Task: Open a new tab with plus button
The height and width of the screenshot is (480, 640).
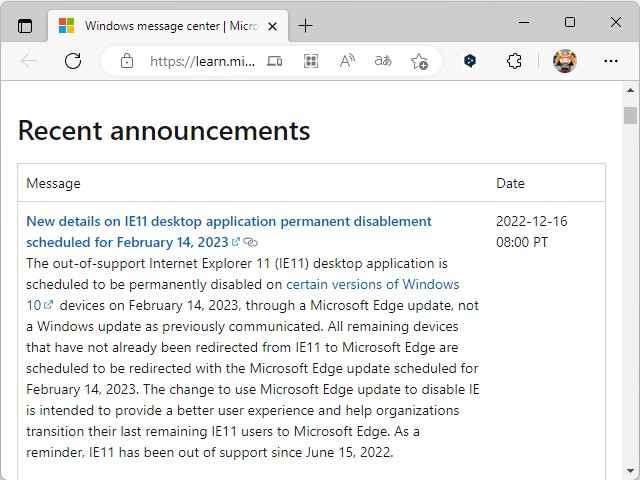Action: click(305, 26)
